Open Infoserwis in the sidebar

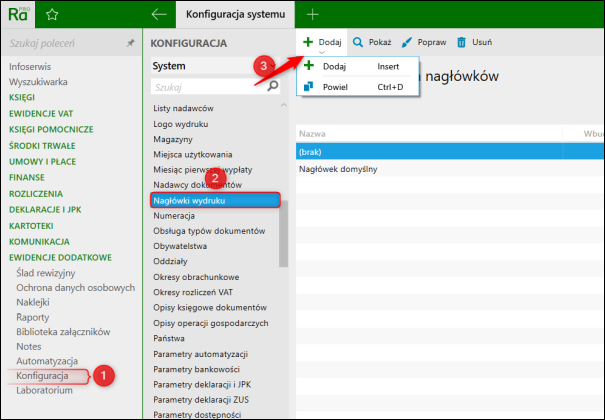click(x=30, y=67)
